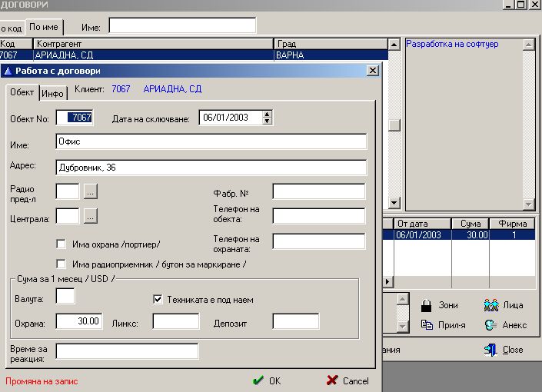Click the lower-right notes box scroll up arrow
Image resolution: width=542 pixels, height=392 pixels.
402,299
